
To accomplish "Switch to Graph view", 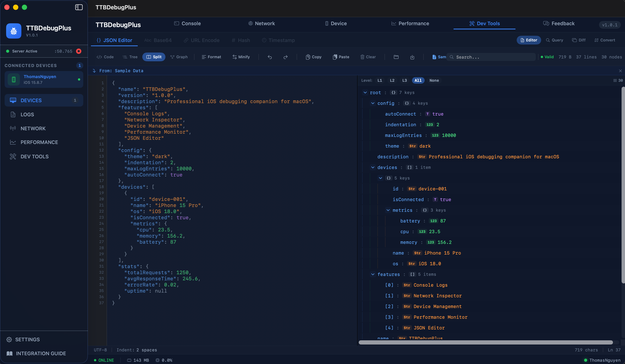I will coord(179,57).
